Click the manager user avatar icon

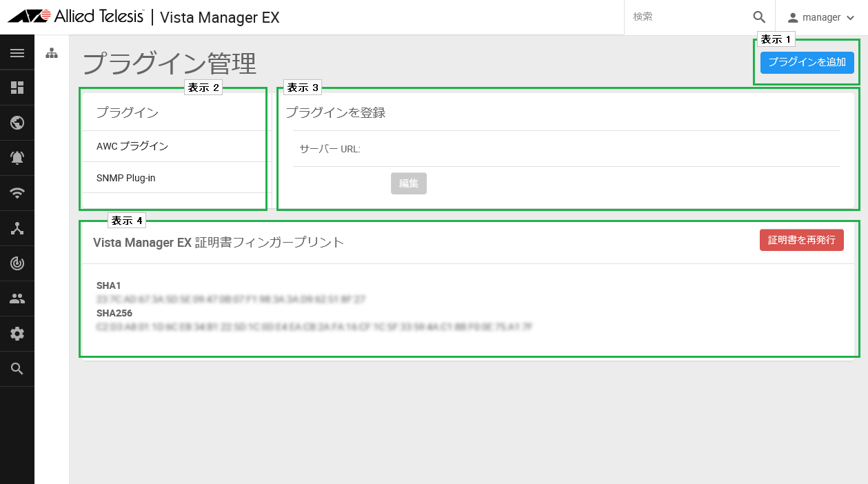[793, 17]
